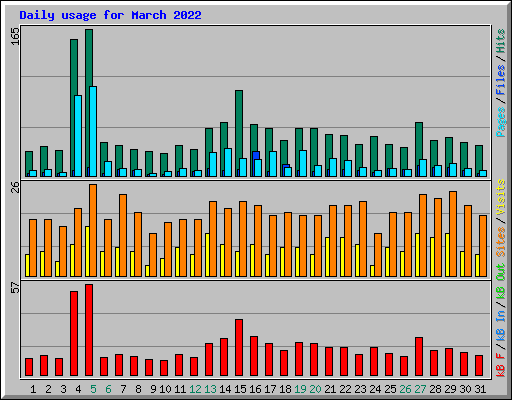Click the cyan Pages bar for day 4
The height and width of the screenshot is (400, 512).
[78, 136]
